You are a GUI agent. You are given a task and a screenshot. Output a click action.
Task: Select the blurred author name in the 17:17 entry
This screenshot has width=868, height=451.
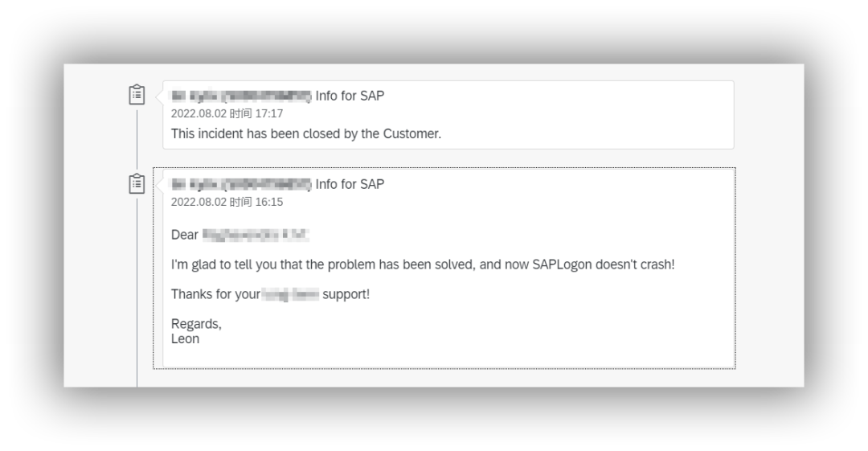click(241, 96)
